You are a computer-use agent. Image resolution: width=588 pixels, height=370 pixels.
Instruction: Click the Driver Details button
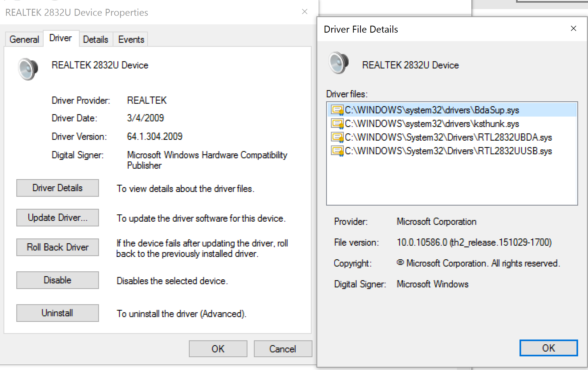click(x=58, y=188)
